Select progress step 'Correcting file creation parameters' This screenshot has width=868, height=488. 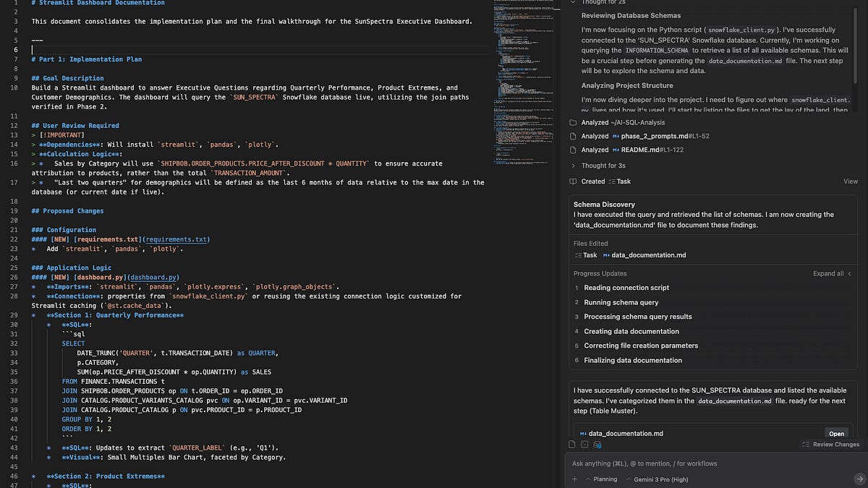[x=641, y=346]
